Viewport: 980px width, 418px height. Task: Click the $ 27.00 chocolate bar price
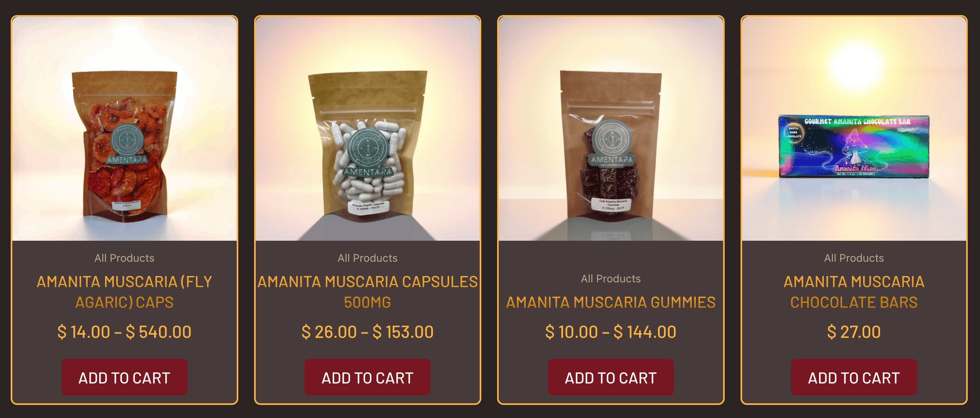click(854, 332)
